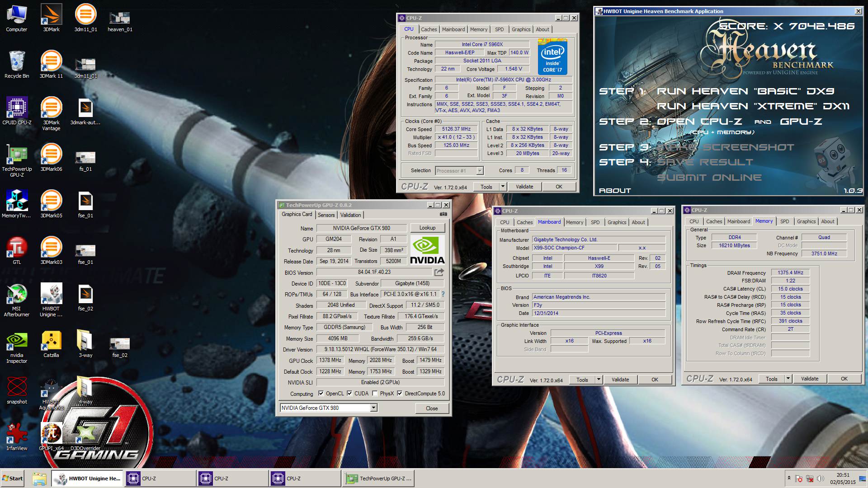
Task: Click the Start button
Action: pyautogui.click(x=13, y=479)
